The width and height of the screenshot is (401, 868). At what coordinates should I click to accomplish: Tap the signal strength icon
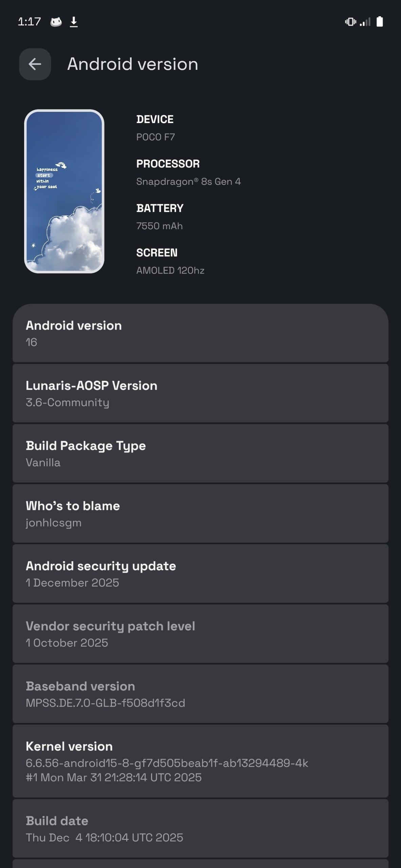[x=365, y=22]
